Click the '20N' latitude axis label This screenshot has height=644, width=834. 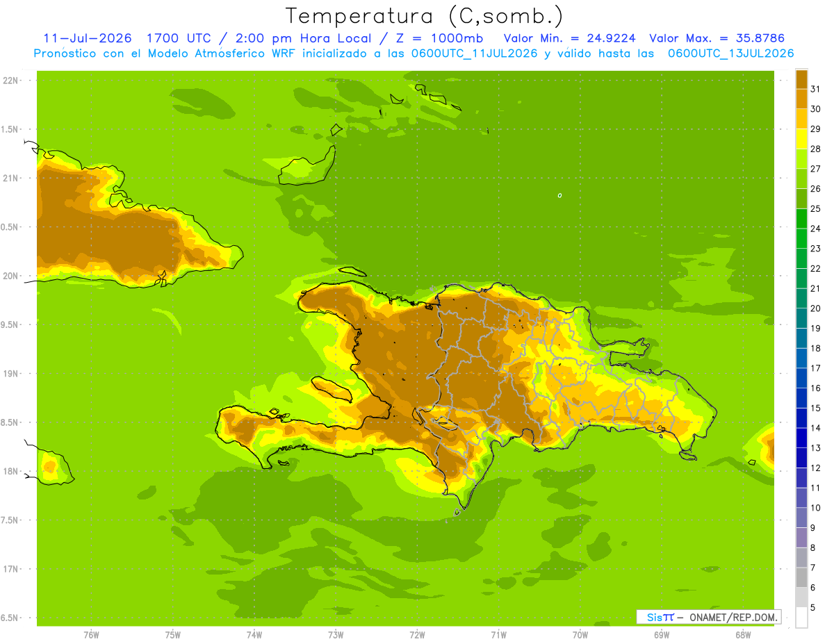[11, 276]
